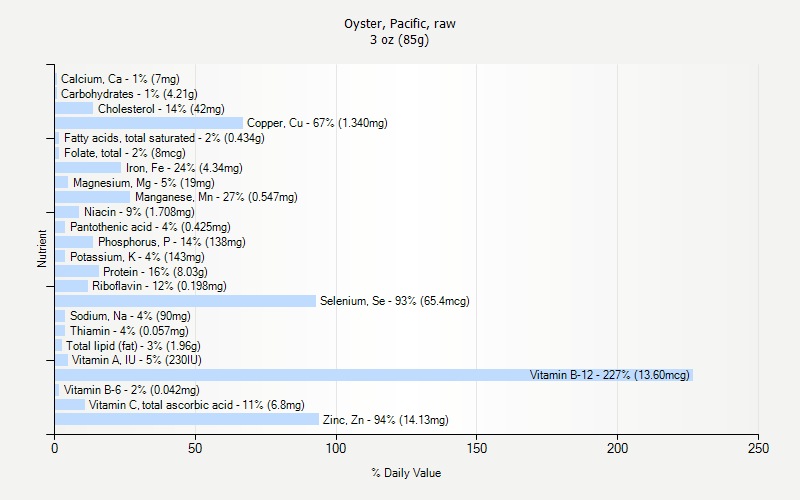Image resolution: width=800 pixels, height=500 pixels.
Task: Click the x-axis tick label '150'
Action: point(477,448)
